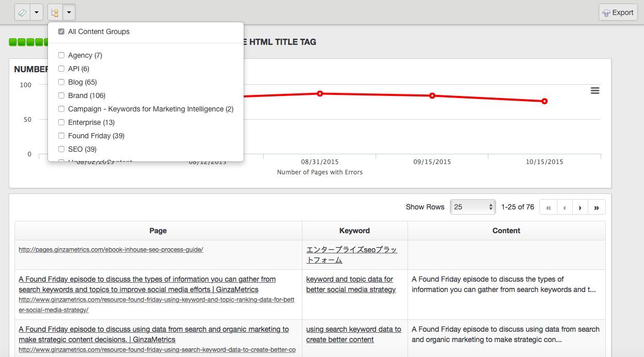This screenshot has height=357, width=644.
Task: Open keyword-and-topic-ranking-data URL link
Action: [157, 305]
